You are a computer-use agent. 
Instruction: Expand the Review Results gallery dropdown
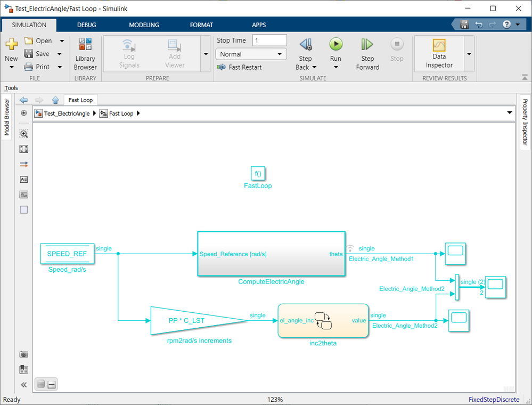(x=469, y=54)
